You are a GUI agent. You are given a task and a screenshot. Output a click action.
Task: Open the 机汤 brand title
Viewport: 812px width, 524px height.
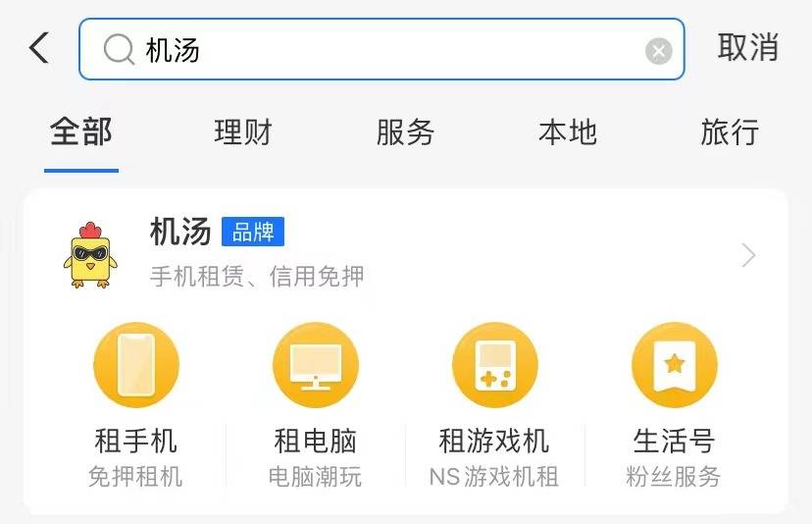pos(180,232)
